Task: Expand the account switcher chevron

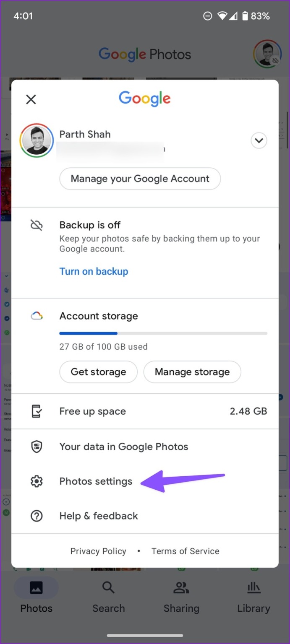Action: [x=259, y=140]
